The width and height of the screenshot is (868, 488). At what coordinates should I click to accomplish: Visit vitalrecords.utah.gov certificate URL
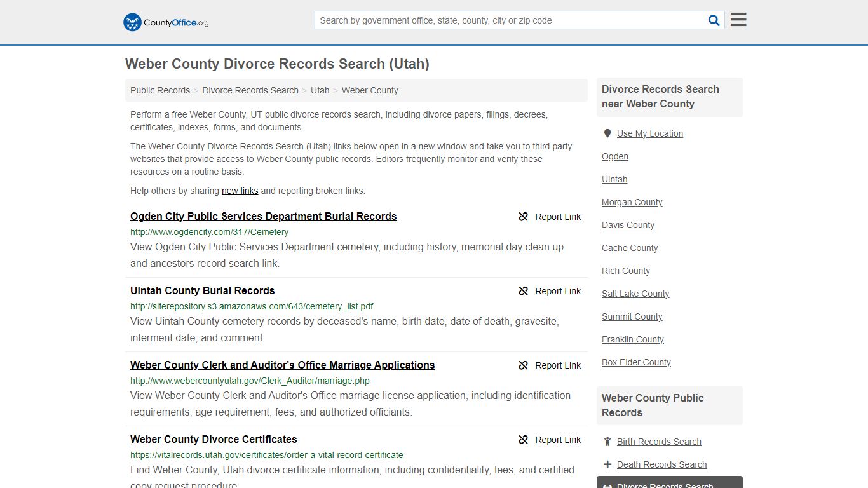tap(266, 455)
